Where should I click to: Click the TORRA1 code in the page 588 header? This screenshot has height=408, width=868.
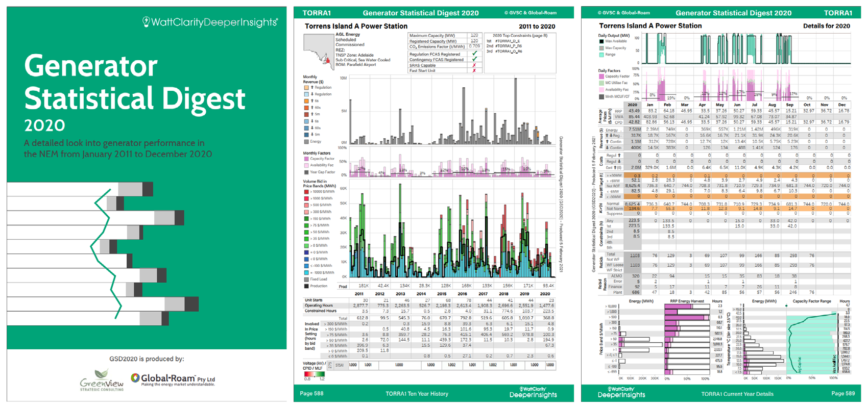[x=317, y=13]
